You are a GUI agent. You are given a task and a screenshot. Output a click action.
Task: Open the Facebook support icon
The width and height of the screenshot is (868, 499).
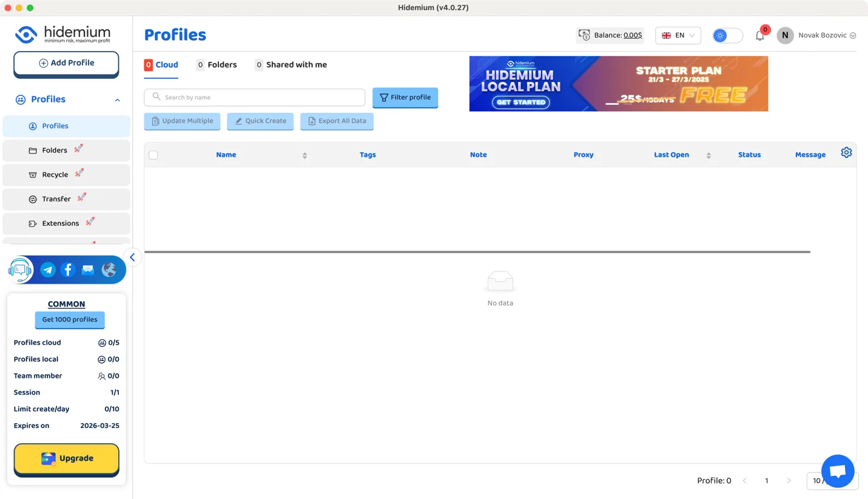tap(68, 270)
